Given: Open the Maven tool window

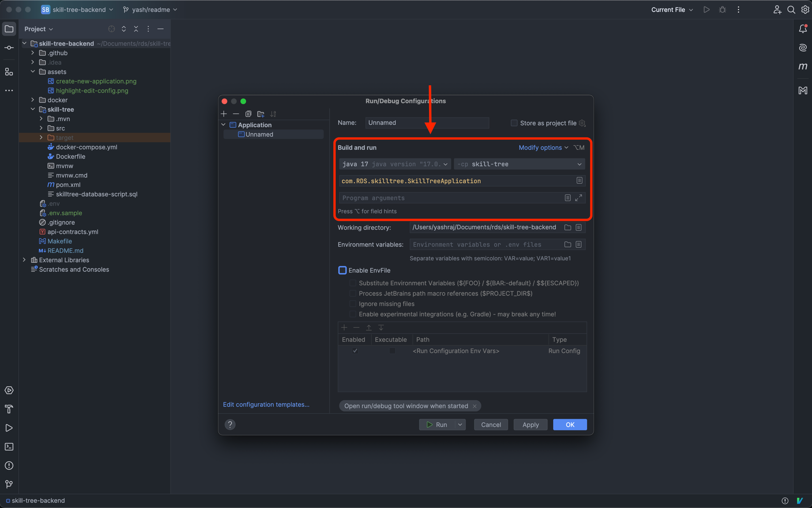Looking at the screenshot, I should [803, 66].
